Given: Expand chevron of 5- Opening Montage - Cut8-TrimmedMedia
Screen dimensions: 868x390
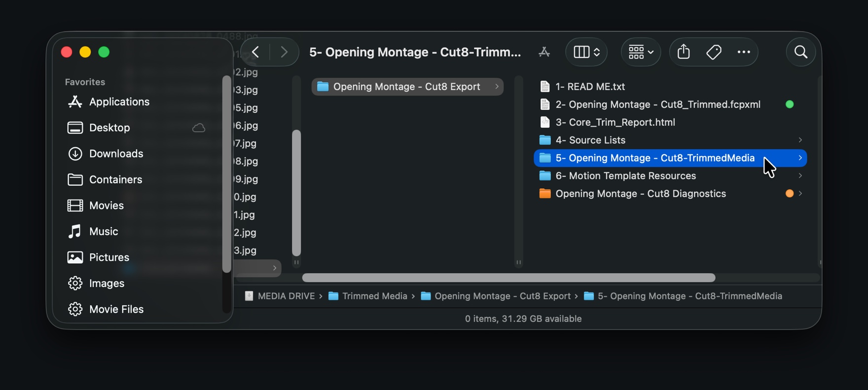Looking at the screenshot, I should click(800, 158).
